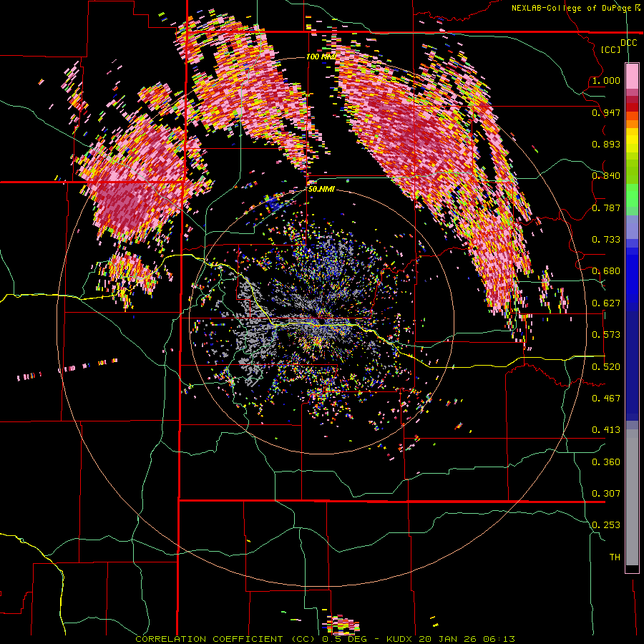This screenshot has width=644, height=644.
Task: Click the 0.787 scale value
Action: click(x=606, y=208)
